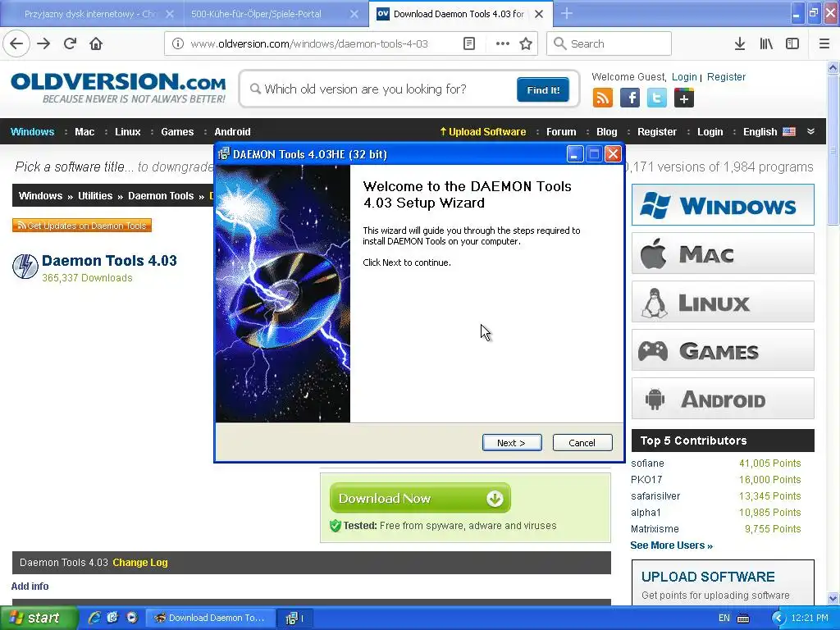Open a new browser tab

(x=567, y=14)
